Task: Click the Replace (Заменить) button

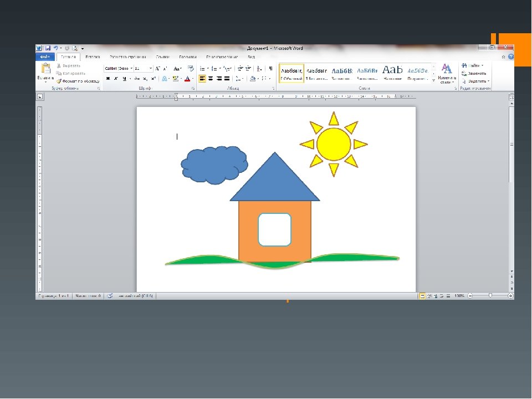Action: [477, 73]
